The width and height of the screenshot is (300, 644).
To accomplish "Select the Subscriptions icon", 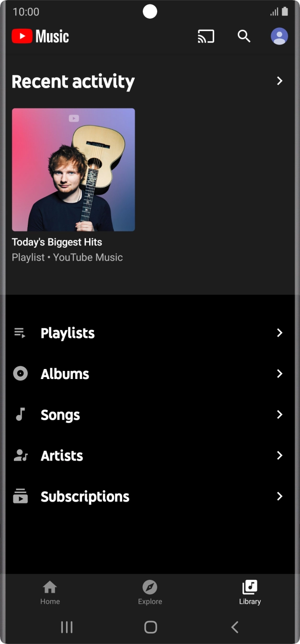I will pos(20,496).
